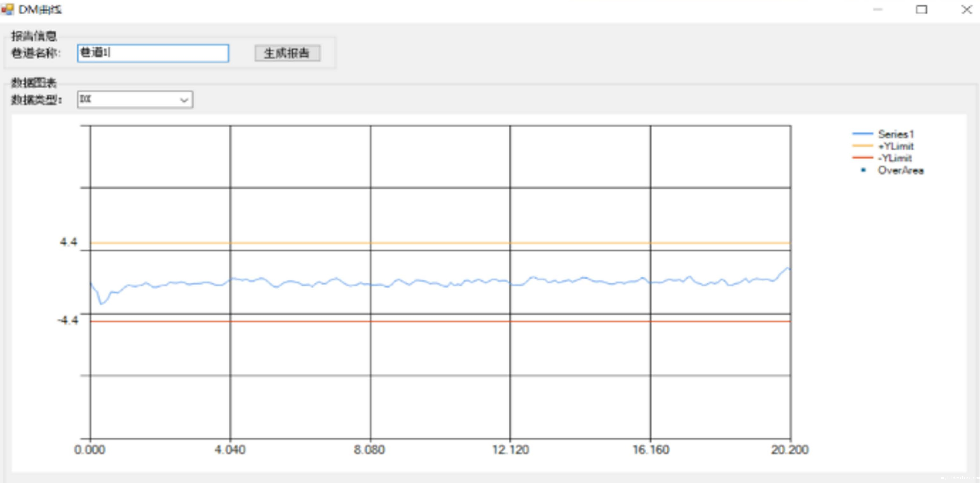Click the red -YLimit line on chart
Viewport: 980px width, 483px height.
click(x=438, y=321)
